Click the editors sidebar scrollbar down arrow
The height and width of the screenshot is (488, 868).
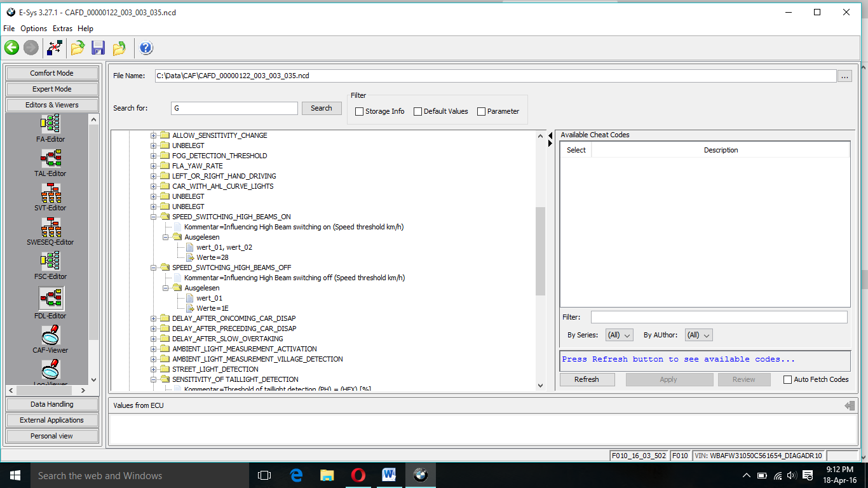click(x=94, y=380)
